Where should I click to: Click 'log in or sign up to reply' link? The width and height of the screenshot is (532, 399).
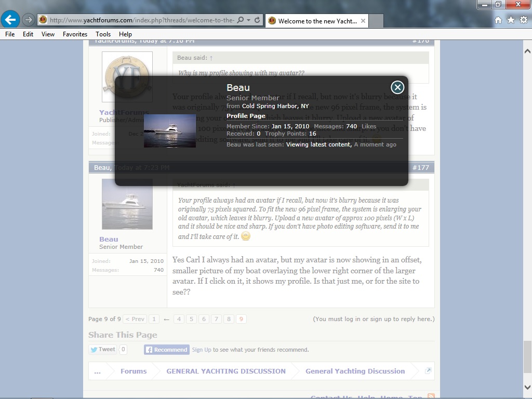coord(374,319)
